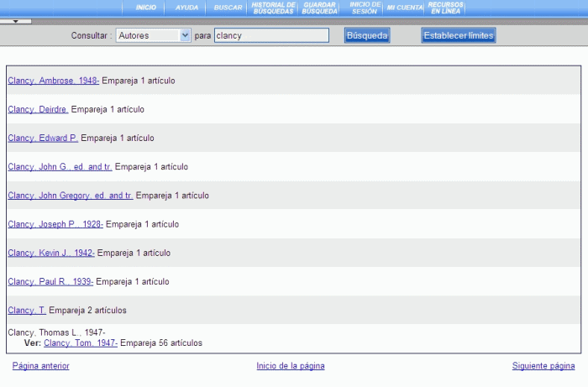Viewport: 588px width, 387px height.
Task: Open the Clancy, Deirdre author link
Action: (38, 109)
